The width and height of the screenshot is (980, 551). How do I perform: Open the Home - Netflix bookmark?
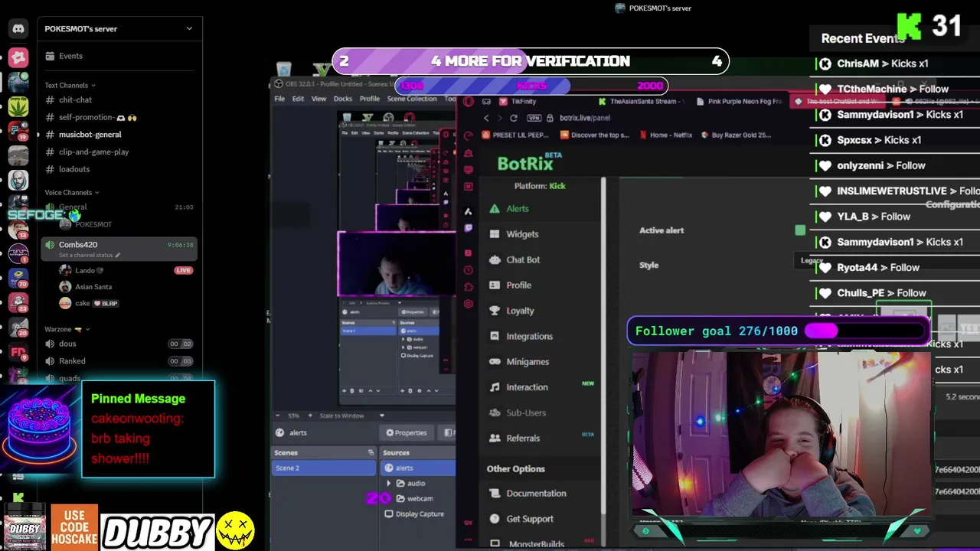click(665, 135)
